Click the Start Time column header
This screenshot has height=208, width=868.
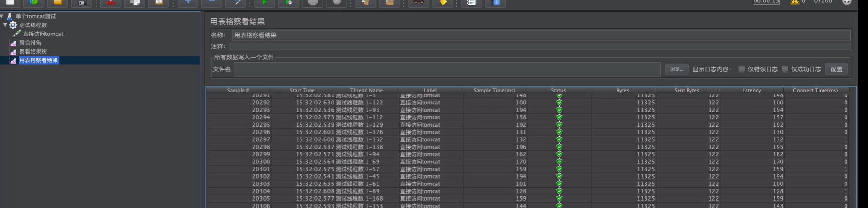click(302, 90)
